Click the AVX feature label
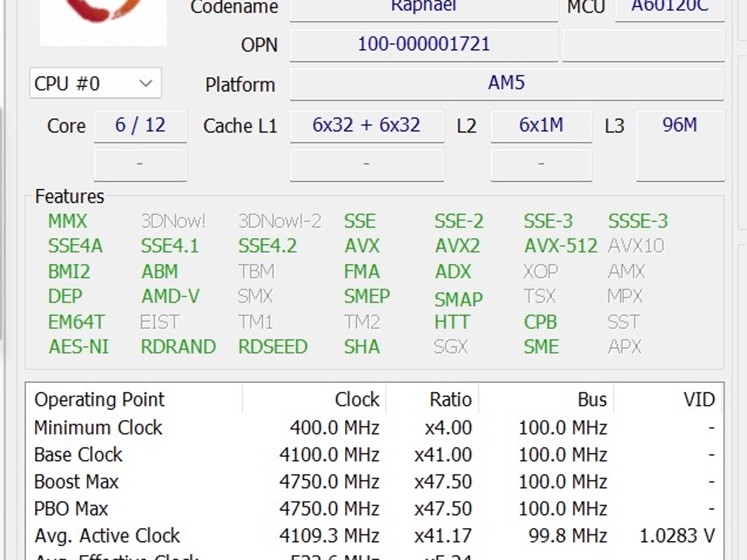 point(362,246)
